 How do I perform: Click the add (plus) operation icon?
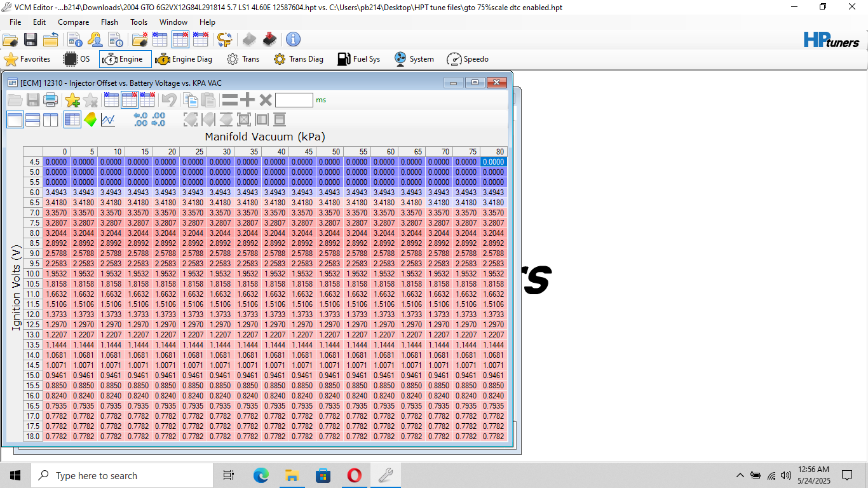click(248, 100)
